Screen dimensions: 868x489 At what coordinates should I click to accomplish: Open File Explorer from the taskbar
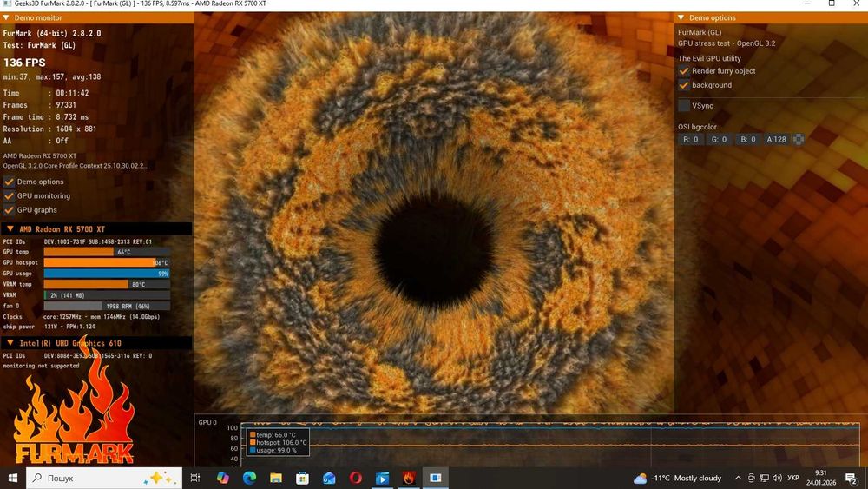click(x=276, y=478)
